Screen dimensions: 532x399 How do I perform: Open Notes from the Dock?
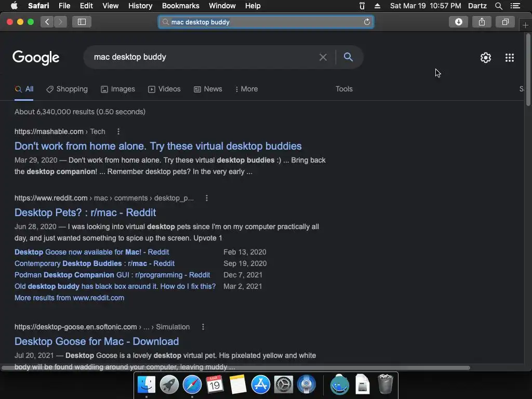[237, 385]
